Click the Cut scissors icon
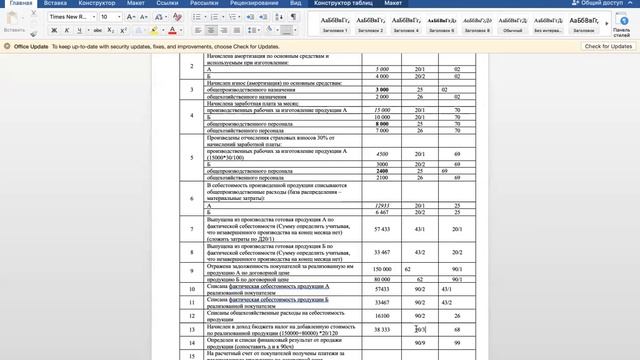 (34, 13)
